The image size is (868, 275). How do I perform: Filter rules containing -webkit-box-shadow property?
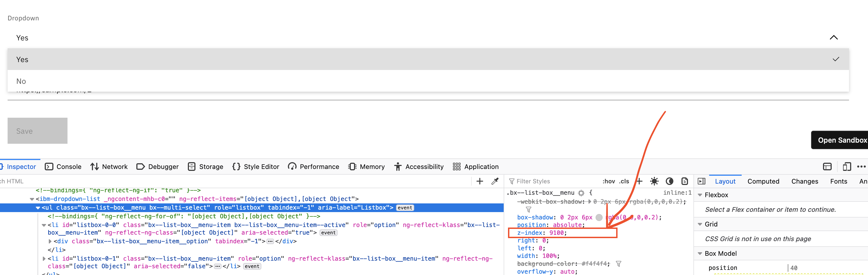[528, 210]
